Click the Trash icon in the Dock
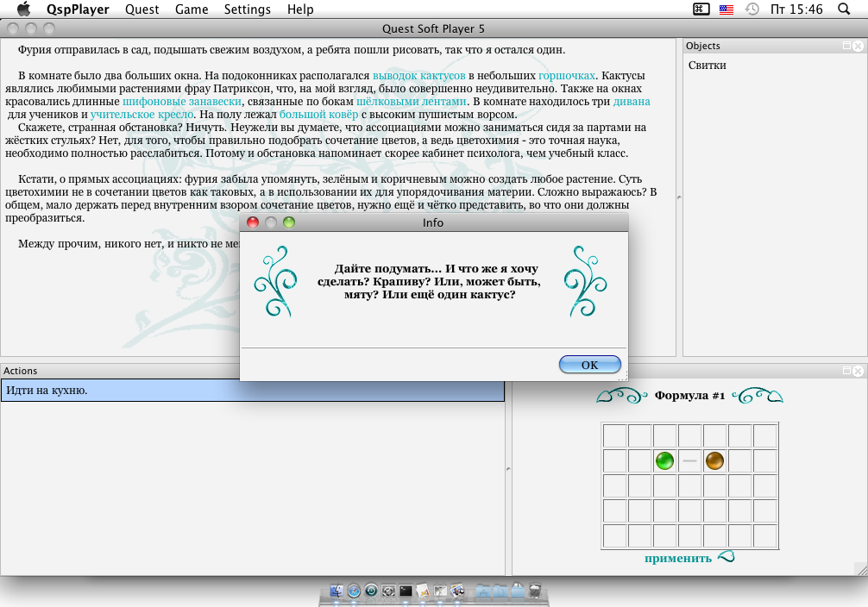The image size is (868, 607). click(535, 591)
